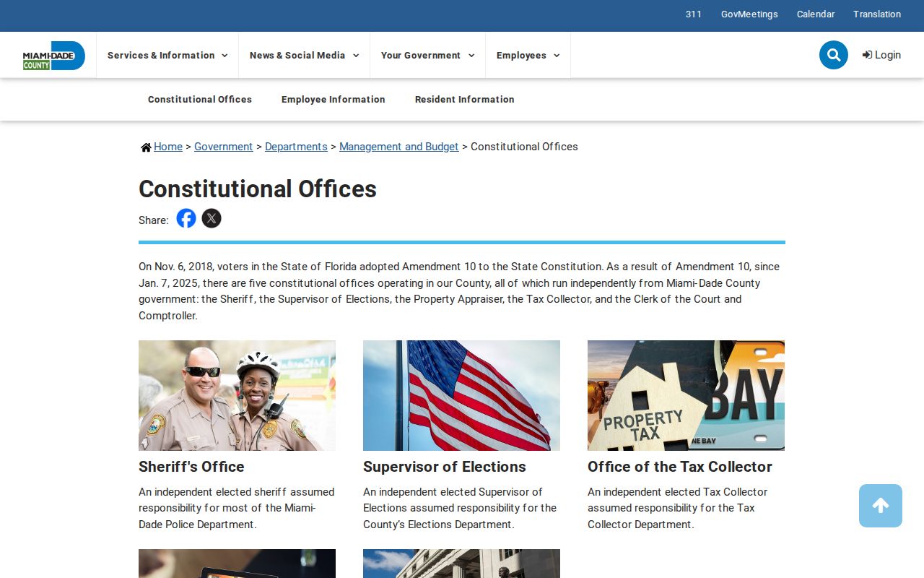
Task: Open Employees dropdown menu
Action: 528,56
